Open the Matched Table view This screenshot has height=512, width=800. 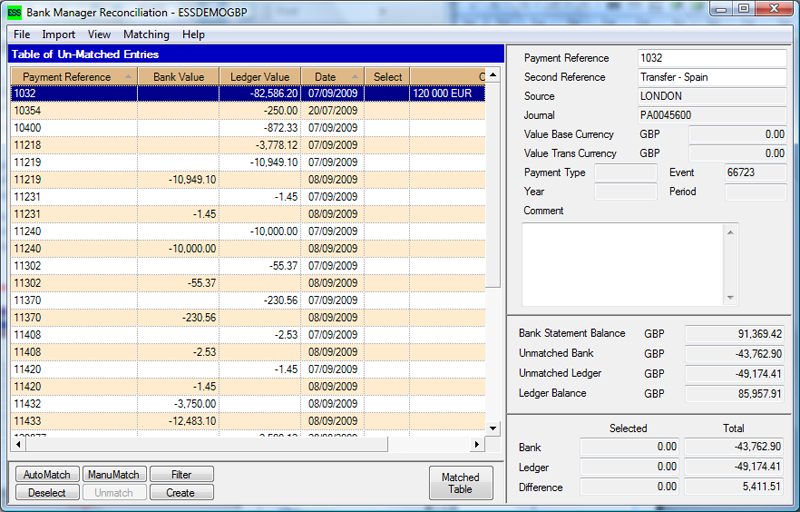pos(460,483)
